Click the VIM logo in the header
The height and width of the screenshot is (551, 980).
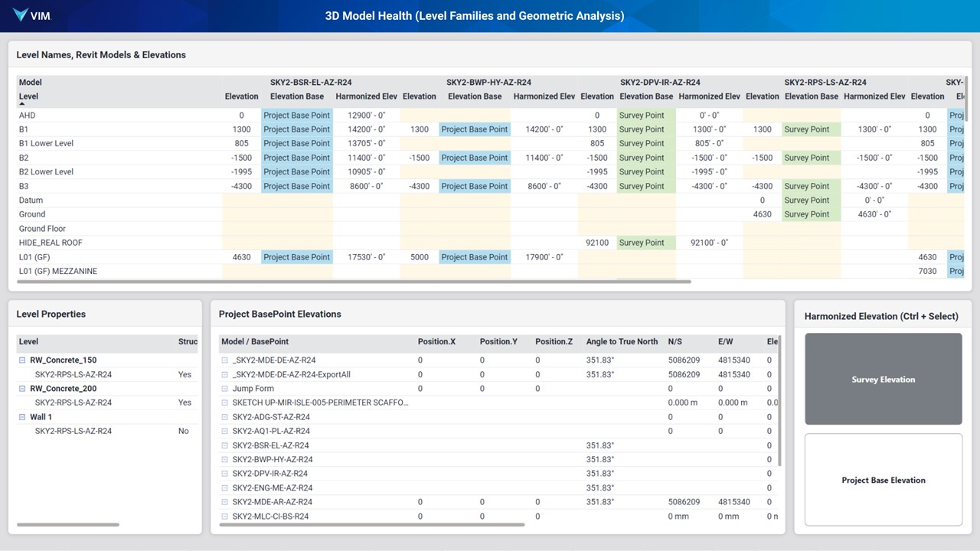pos(31,15)
